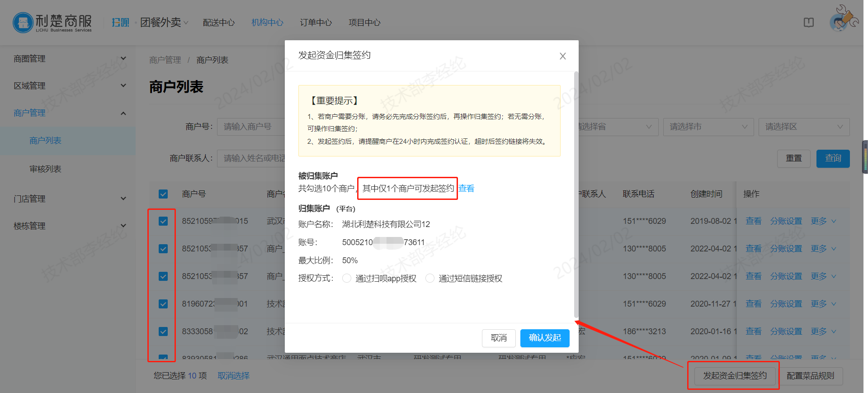Select 审核列表 in sidebar
The height and width of the screenshot is (393, 868).
68,169
